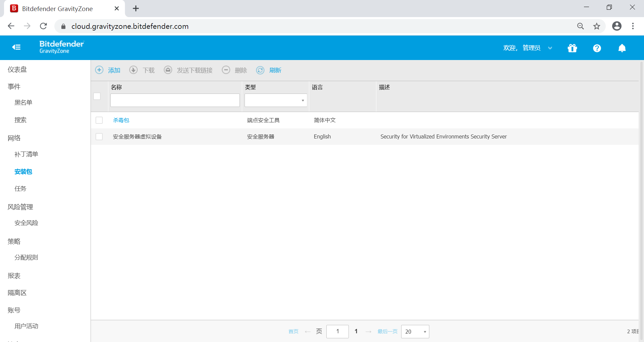Open 分配规则 in the sidebar
The height and width of the screenshot is (342, 644).
(x=26, y=258)
